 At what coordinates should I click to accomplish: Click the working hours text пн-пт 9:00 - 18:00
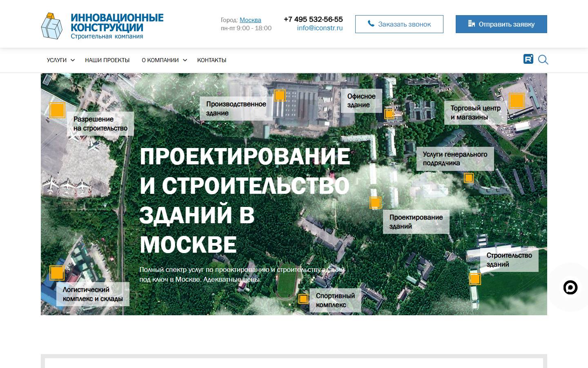click(x=246, y=28)
